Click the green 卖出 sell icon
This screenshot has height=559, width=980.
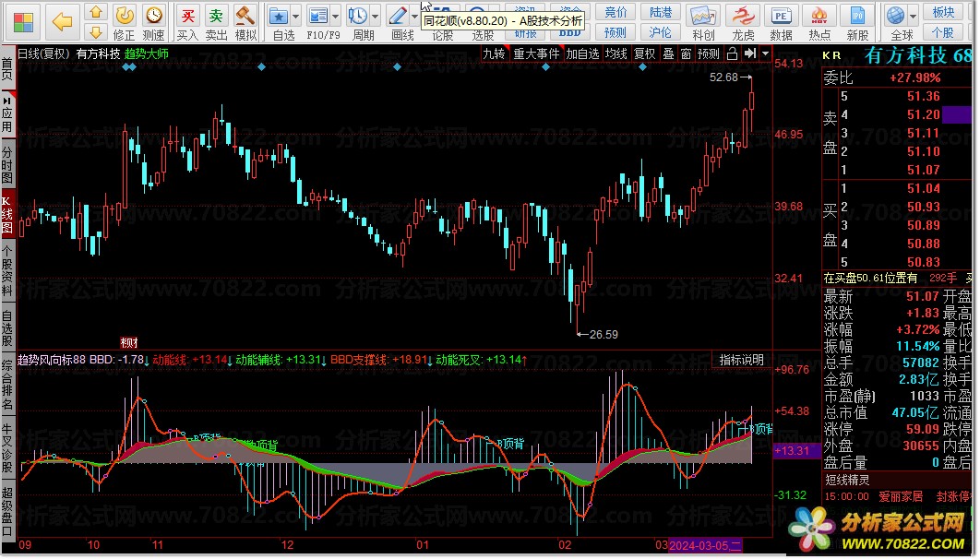click(216, 16)
